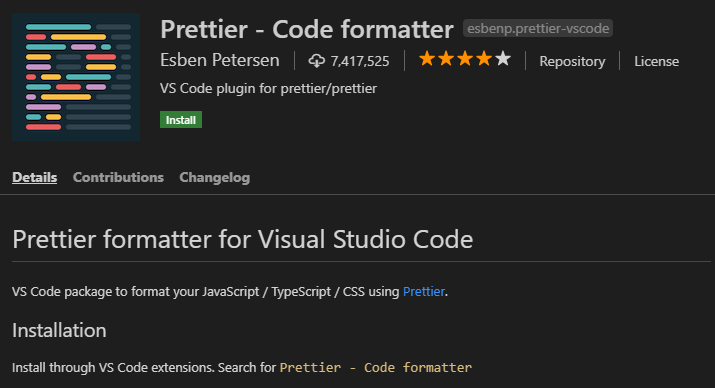Click the Prettier - Code formatter title
715x388 pixels.
click(x=307, y=29)
